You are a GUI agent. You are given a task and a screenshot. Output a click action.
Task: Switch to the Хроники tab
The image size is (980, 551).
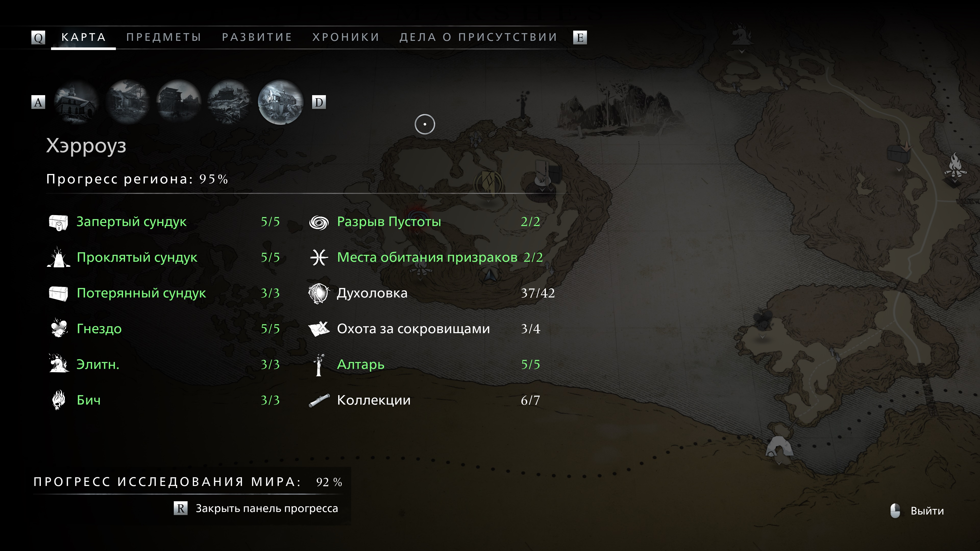point(346,37)
